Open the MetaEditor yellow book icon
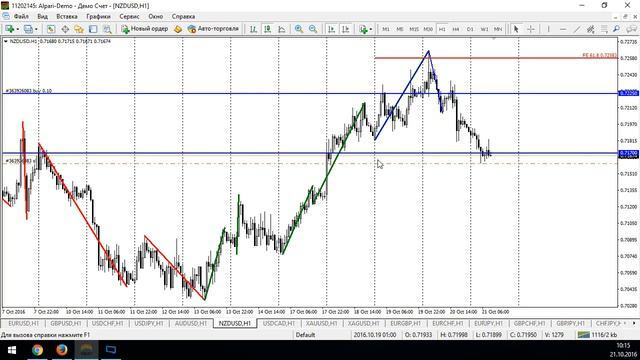This screenshot has height=360, width=640. (x=178, y=29)
